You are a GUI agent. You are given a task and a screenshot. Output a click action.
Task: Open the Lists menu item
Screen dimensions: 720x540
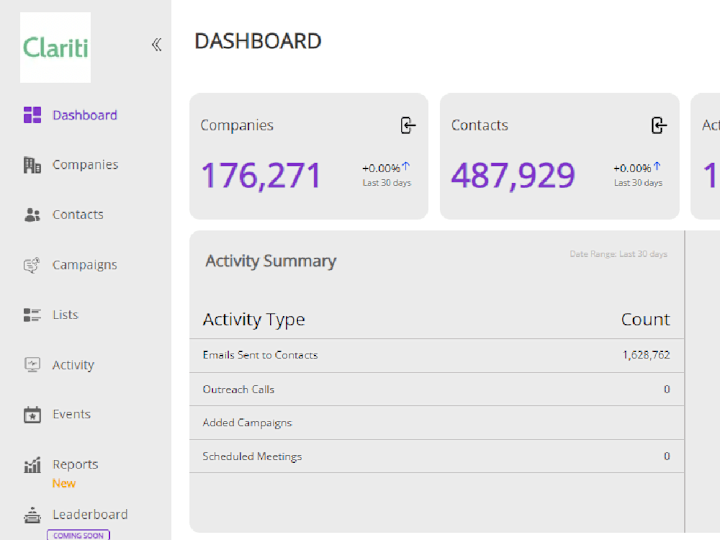(x=65, y=315)
